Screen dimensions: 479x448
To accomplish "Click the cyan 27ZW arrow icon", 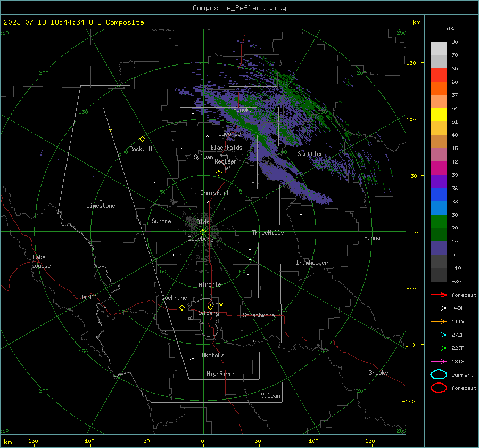I will 439,335.
